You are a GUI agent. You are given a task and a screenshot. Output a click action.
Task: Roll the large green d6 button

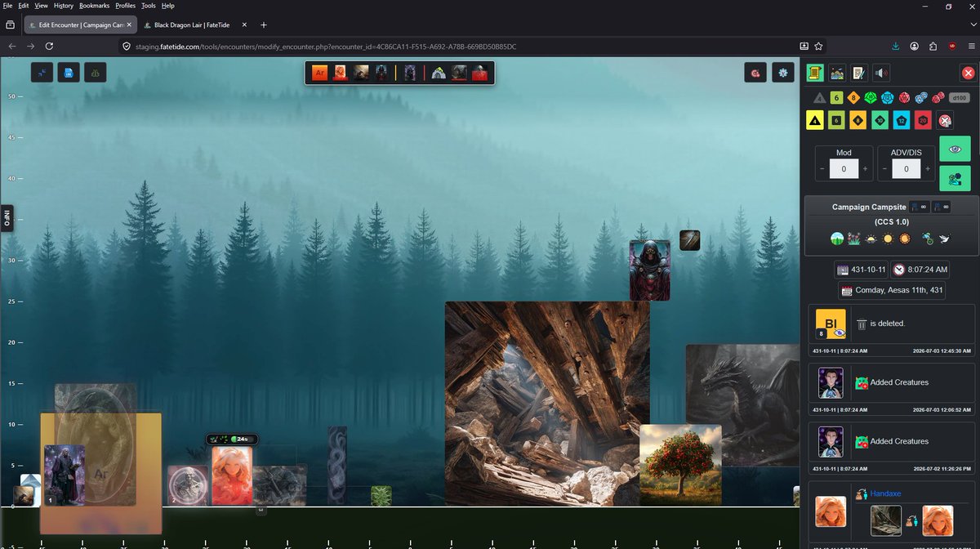(x=836, y=121)
